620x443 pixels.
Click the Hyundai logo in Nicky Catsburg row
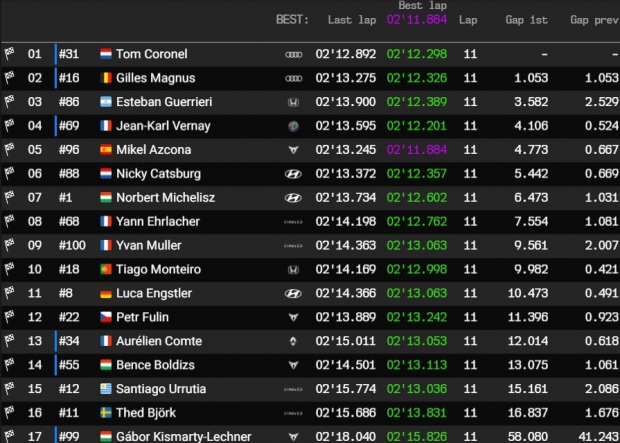293,174
